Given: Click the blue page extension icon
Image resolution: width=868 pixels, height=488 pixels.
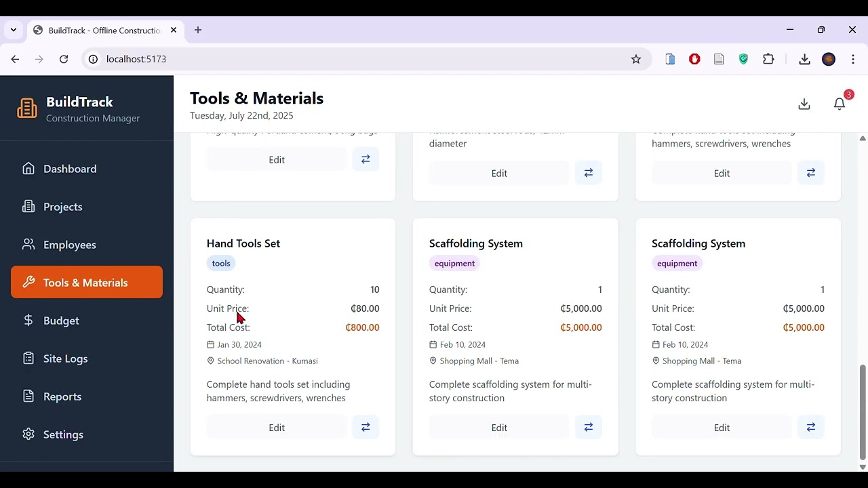Looking at the screenshot, I should tap(670, 59).
